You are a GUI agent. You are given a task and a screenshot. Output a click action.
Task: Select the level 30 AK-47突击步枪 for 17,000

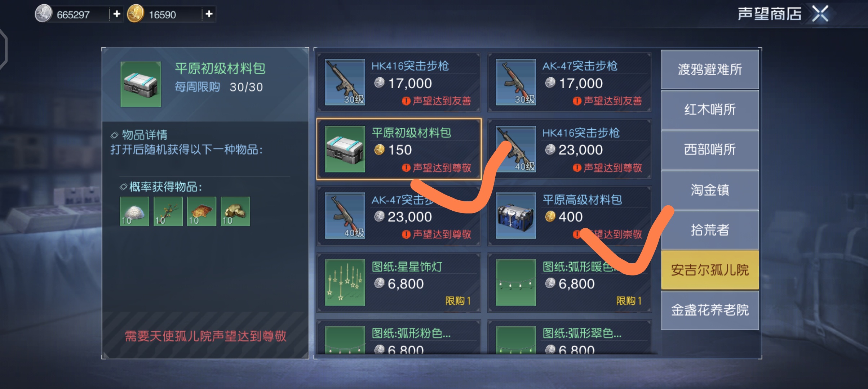[x=570, y=82]
